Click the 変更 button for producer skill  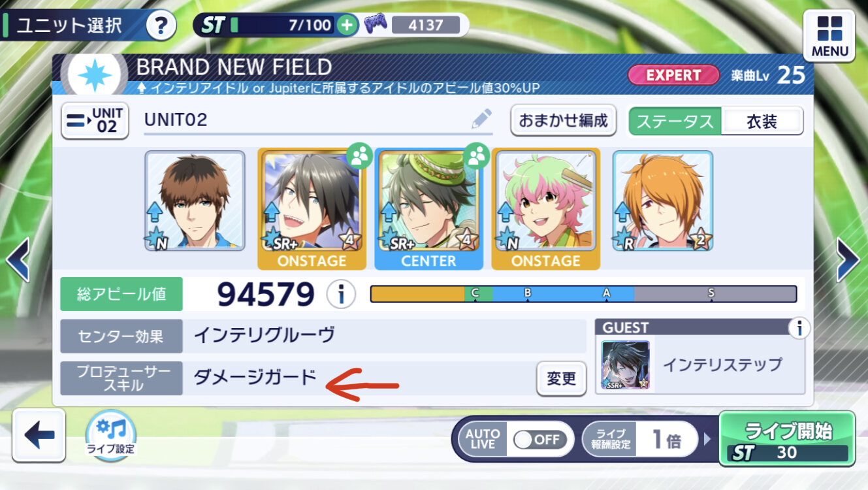[561, 378]
